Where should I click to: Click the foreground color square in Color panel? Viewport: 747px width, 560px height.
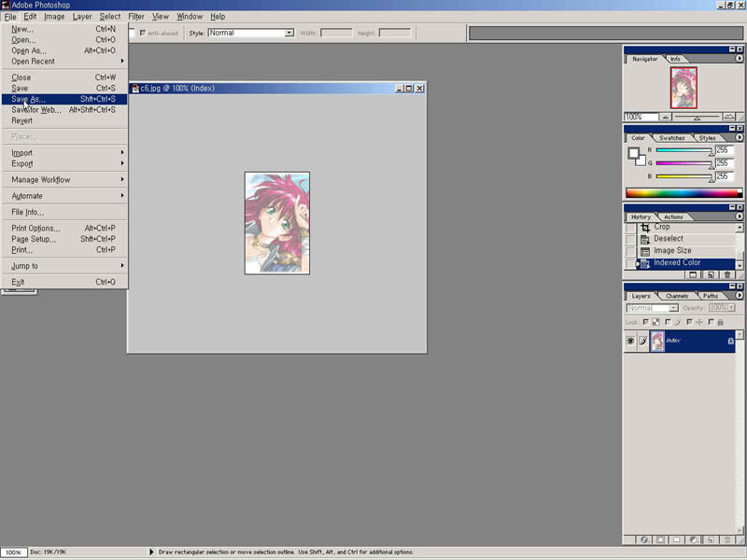click(x=633, y=153)
